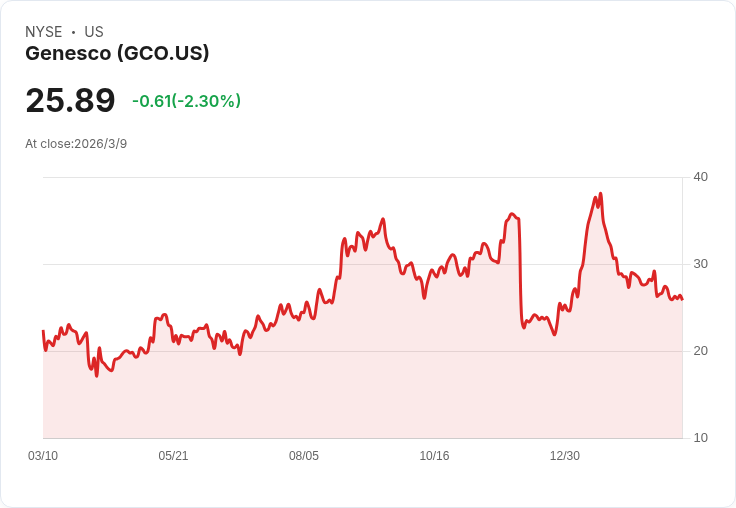
Task: Select the 10/16 date on x-axis
Action: coord(434,455)
